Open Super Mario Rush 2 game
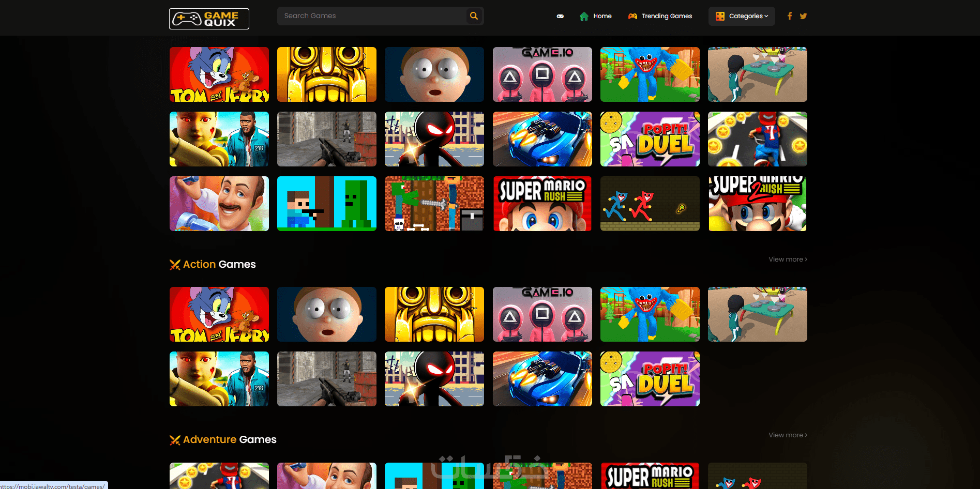The width and height of the screenshot is (980, 489). pos(758,204)
